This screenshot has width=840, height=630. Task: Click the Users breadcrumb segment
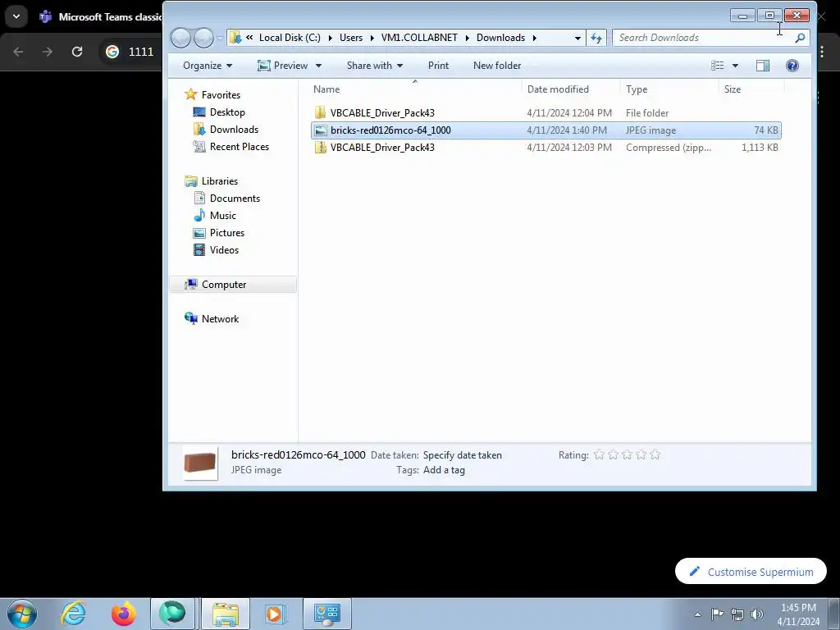[351, 38]
